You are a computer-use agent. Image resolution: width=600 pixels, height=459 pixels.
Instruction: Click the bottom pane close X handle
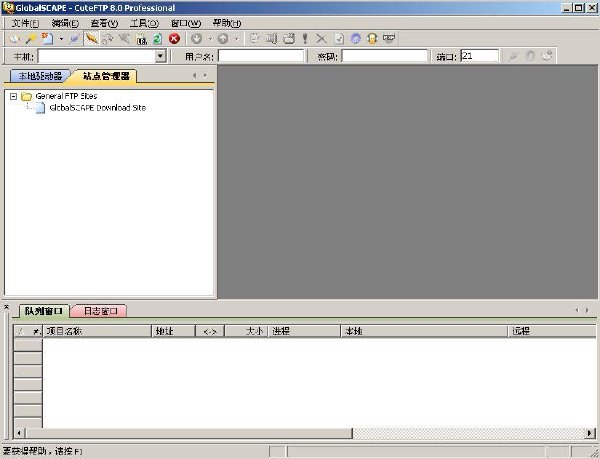point(6,307)
